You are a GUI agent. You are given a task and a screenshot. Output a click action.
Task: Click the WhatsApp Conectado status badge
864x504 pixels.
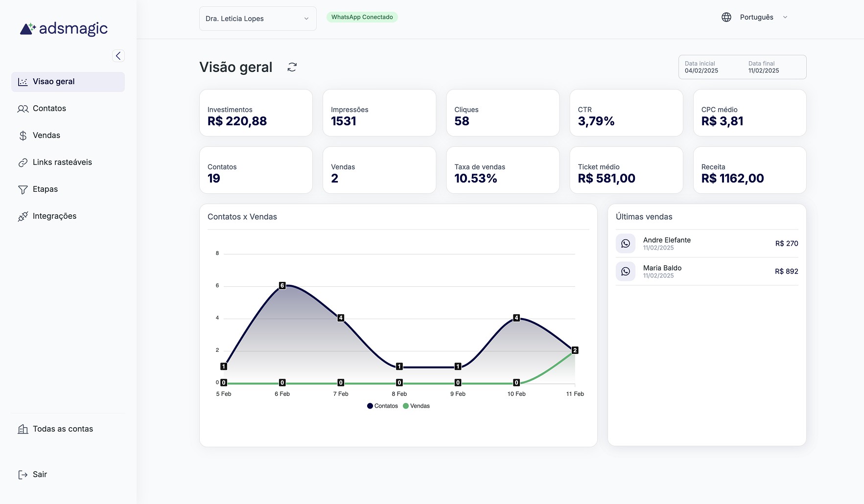tap(362, 17)
